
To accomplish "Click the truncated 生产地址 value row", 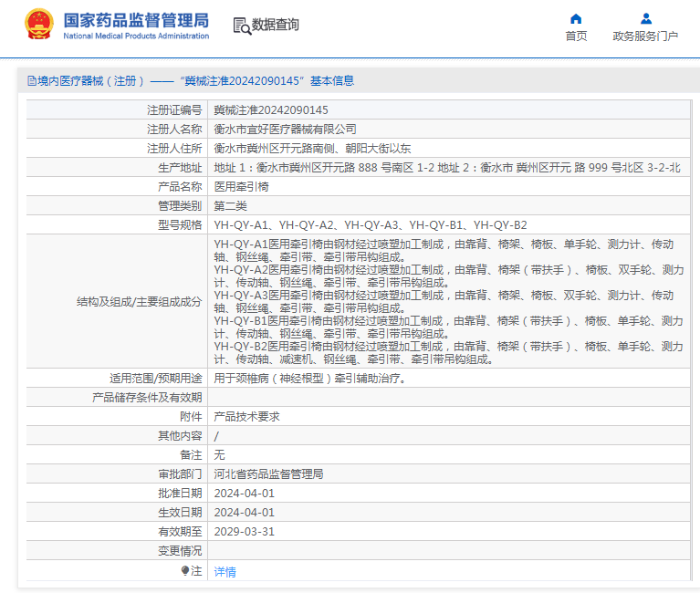I will 449,167.
